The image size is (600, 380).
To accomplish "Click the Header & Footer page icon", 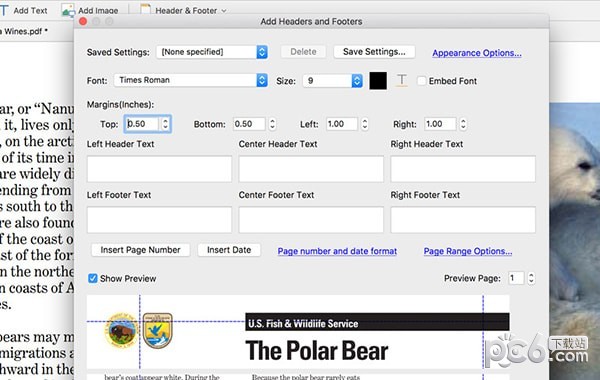I will [x=145, y=10].
